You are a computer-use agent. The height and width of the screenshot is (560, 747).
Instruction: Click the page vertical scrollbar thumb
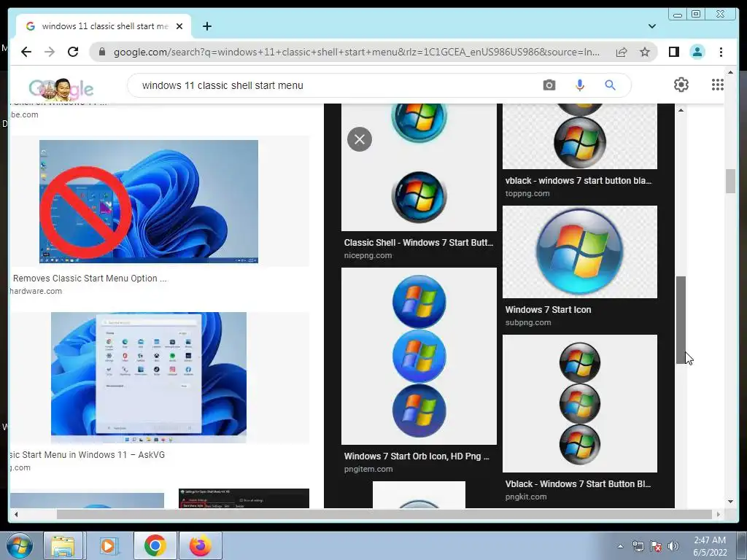(x=730, y=182)
